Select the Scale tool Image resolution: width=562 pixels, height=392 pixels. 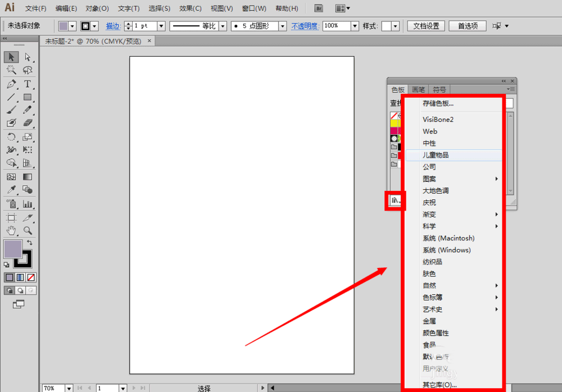(28, 137)
